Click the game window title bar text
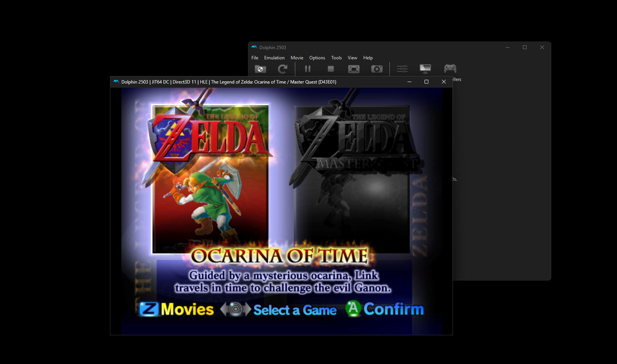Image resolution: width=617 pixels, height=364 pixels. click(x=229, y=82)
